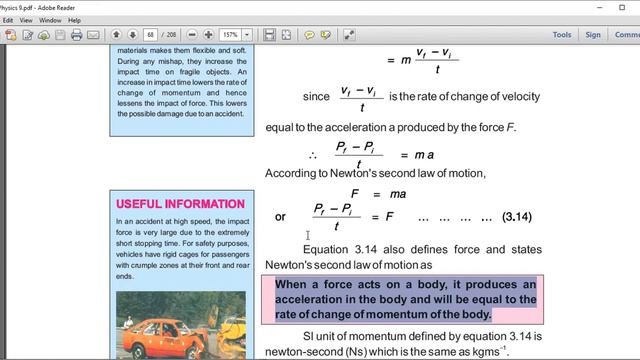
Task: Click the text 'is the rate of change of velocity'
Action: [464, 97]
